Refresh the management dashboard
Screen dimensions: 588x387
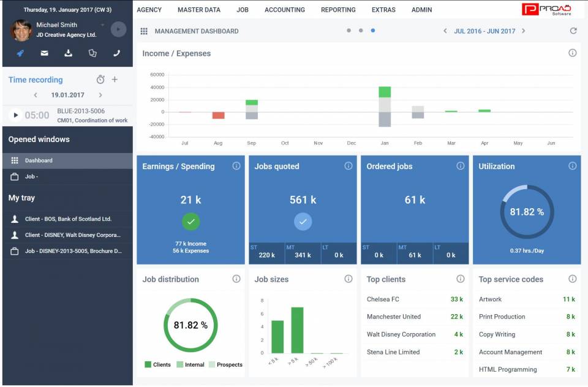573,31
